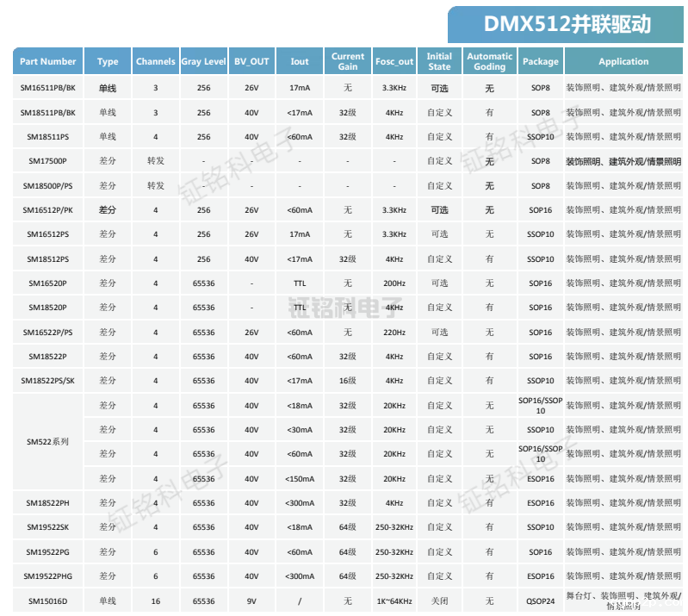Click the Automatic Goding header cell
The width and height of the screenshot is (688, 616).
489,62
